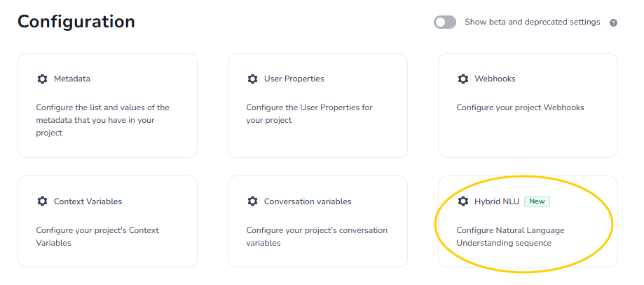Viewport: 644px width, 285px height.
Task: Click the Configuration page heading
Action: (76, 22)
